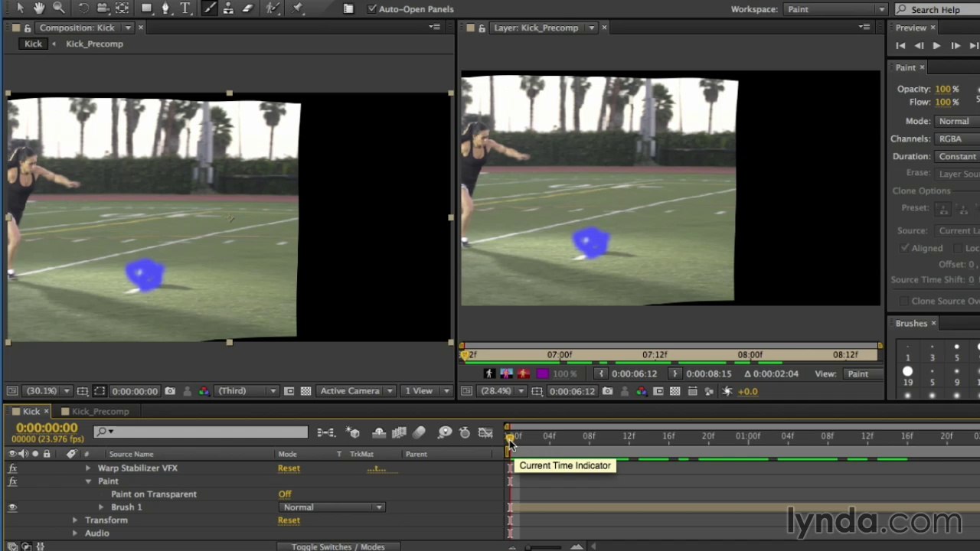Step back one frame in Preview
Image resolution: width=980 pixels, height=551 pixels.
pyautogui.click(x=919, y=46)
